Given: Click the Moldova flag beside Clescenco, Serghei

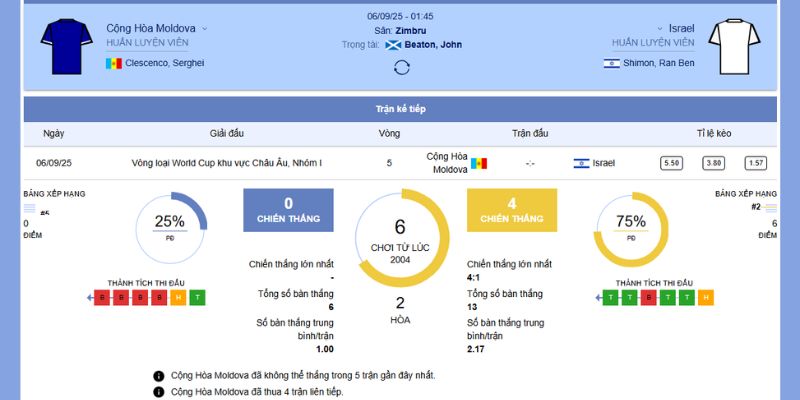Looking at the screenshot, I should point(113,63).
